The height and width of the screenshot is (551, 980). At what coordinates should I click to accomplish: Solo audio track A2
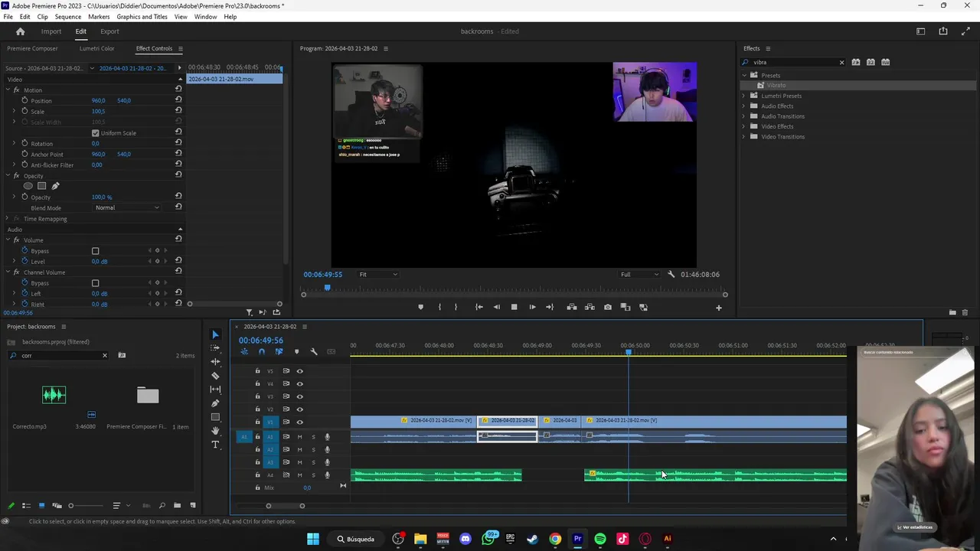[313, 449]
